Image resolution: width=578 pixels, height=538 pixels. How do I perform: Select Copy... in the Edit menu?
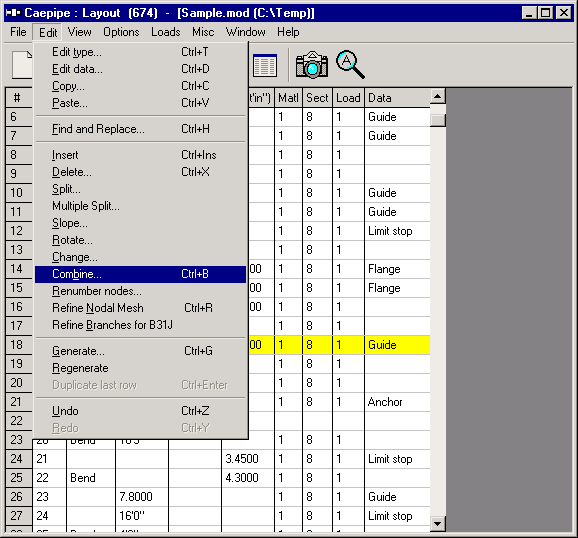coord(140,86)
